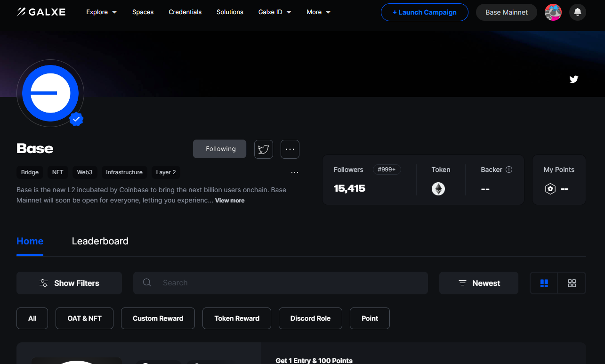Open the Explore dropdown menu
Image resolution: width=605 pixels, height=364 pixels.
(102, 12)
